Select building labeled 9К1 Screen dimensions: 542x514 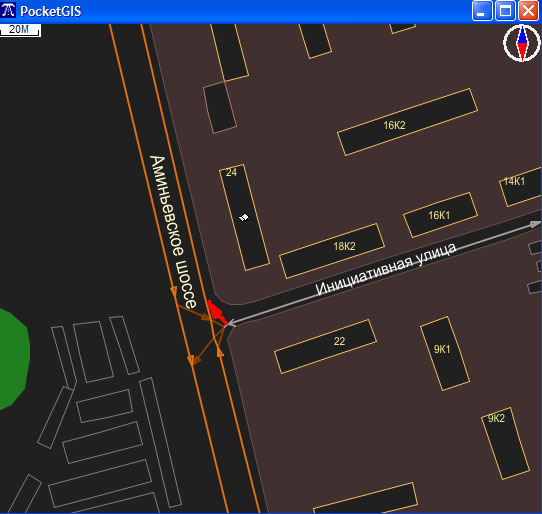445,354
